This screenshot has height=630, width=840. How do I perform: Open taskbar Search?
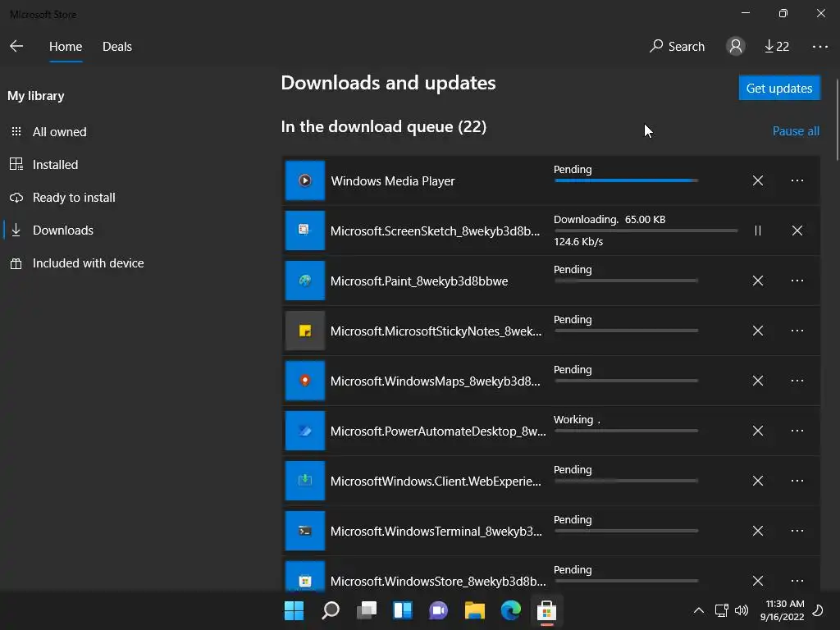pyautogui.click(x=331, y=610)
